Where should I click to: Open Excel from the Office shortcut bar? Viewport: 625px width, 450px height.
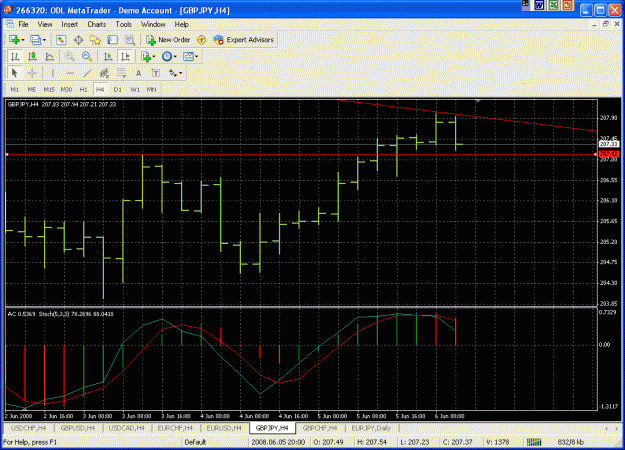pos(553,5)
